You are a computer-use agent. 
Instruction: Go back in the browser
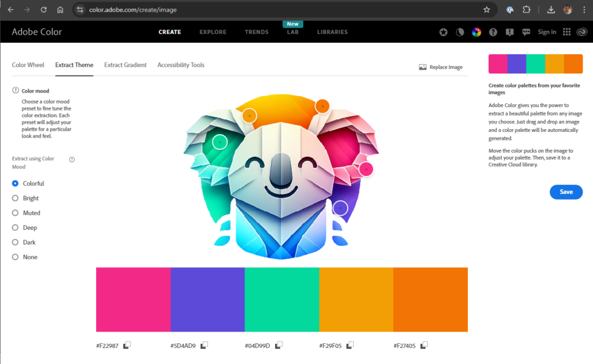10,10
